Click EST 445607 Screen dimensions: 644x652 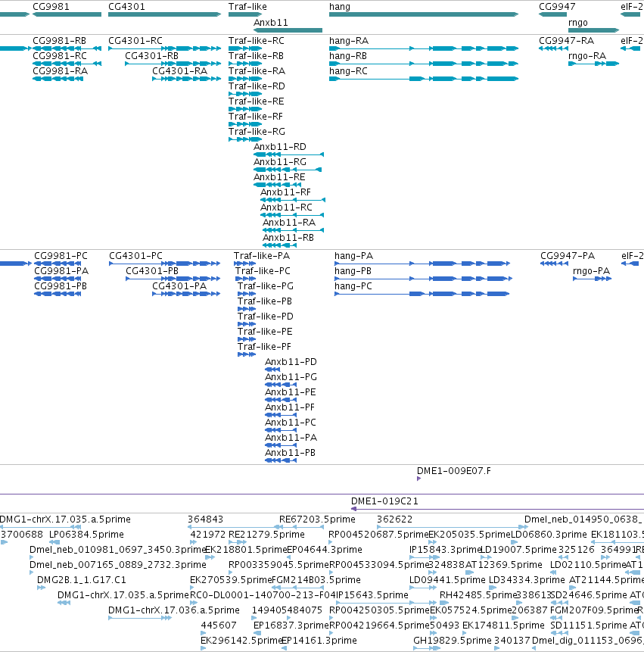click(x=203, y=633)
